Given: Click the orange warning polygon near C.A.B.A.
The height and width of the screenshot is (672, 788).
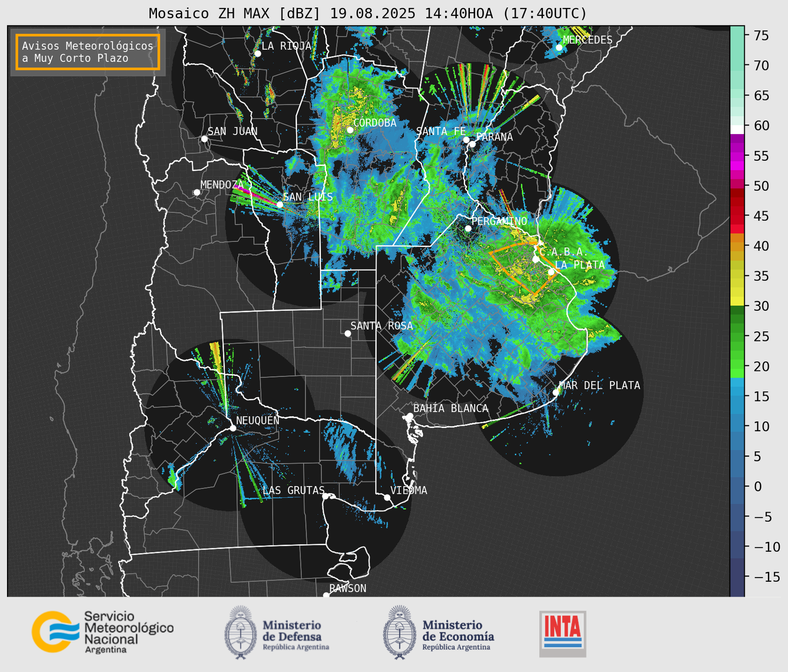Looking at the screenshot, I should tap(525, 269).
